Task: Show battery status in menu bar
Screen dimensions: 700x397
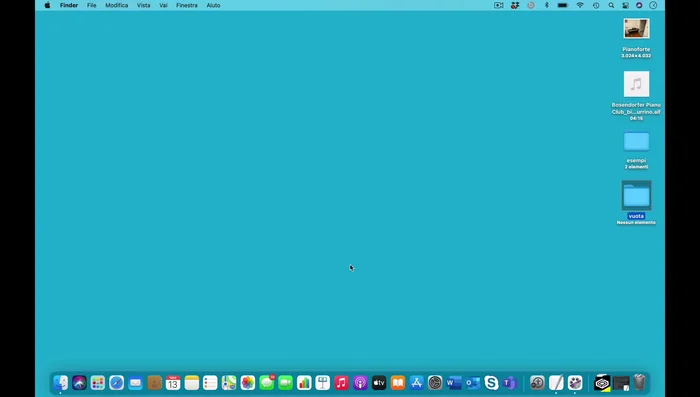Action: click(562, 5)
